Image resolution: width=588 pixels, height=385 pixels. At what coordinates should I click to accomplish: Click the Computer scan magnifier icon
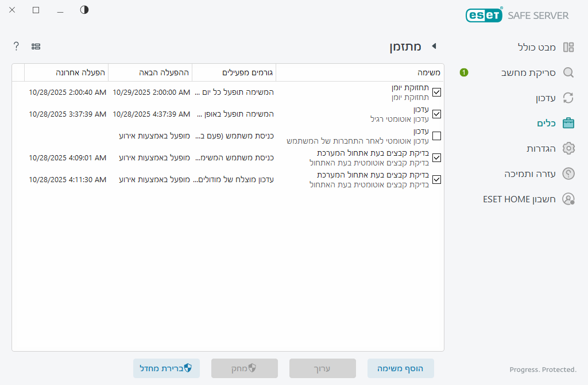pyautogui.click(x=568, y=72)
